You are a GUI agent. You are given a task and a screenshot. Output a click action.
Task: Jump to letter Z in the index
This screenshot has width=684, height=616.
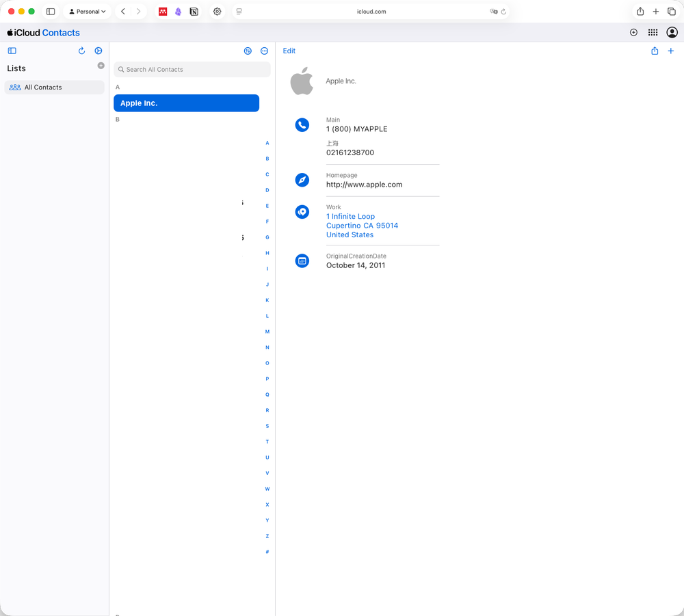(267, 536)
